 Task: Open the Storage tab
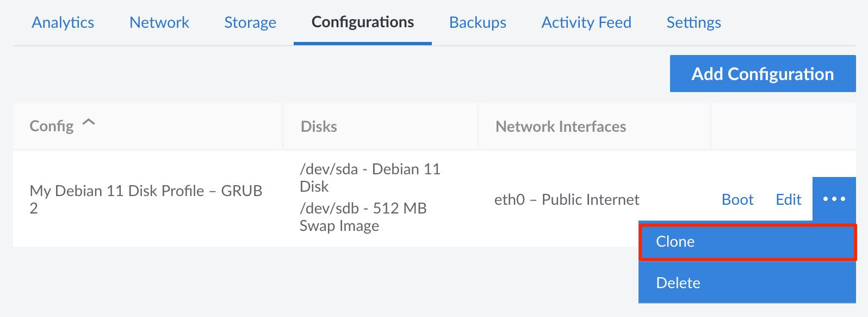tap(250, 22)
